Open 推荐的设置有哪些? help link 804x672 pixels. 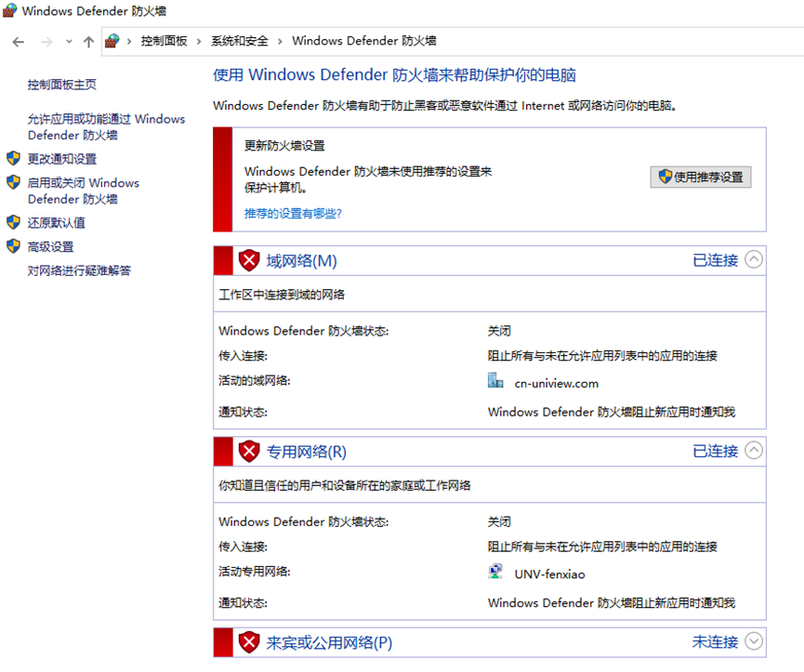click(293, 213)
